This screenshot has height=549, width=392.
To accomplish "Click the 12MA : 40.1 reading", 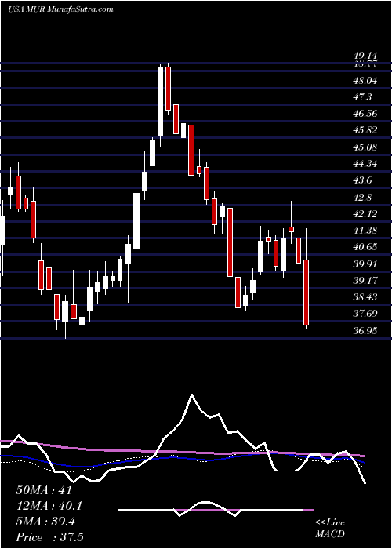I will tap(49, 506).
